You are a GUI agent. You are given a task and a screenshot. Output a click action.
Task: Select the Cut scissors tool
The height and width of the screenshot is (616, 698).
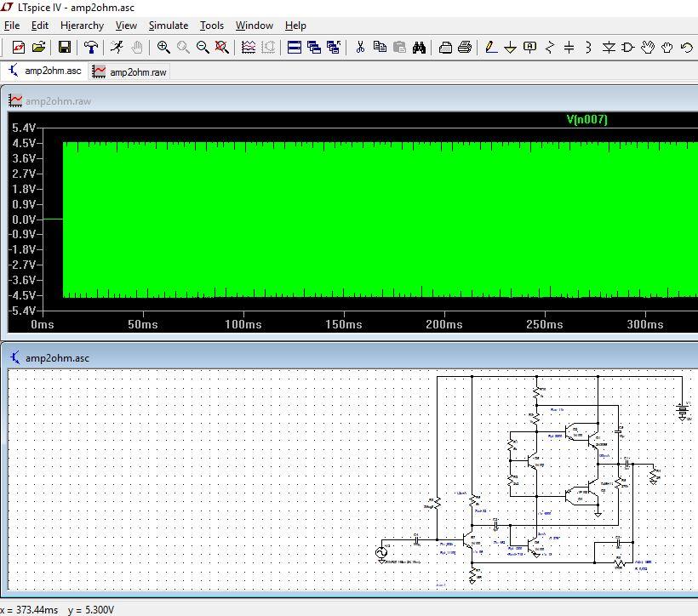coord(360,47)
